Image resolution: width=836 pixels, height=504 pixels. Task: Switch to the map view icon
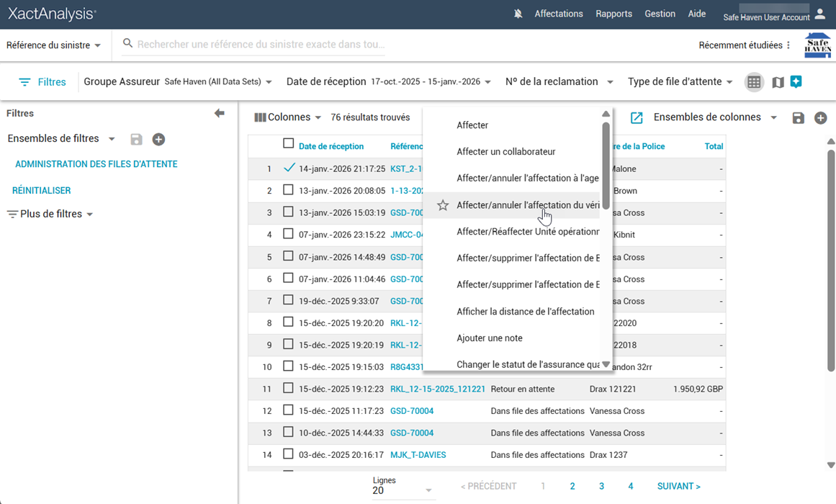(x=778, y=82)
